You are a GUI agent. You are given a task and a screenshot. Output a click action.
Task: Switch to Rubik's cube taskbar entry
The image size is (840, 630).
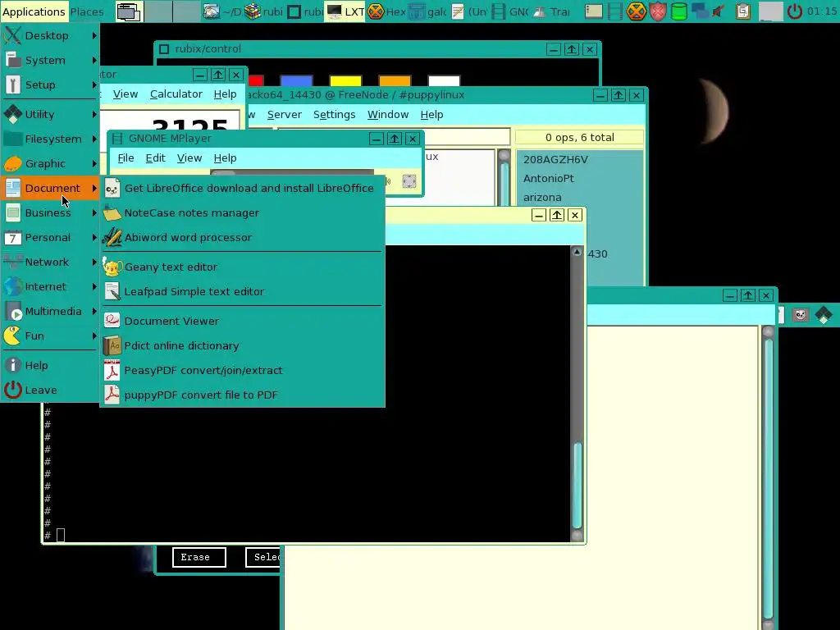[263, 11]
